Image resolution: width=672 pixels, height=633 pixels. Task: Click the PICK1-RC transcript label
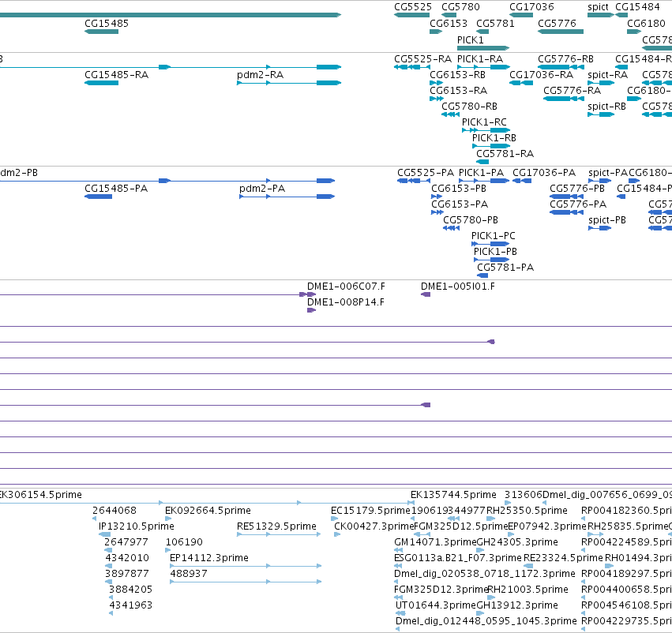484,122
